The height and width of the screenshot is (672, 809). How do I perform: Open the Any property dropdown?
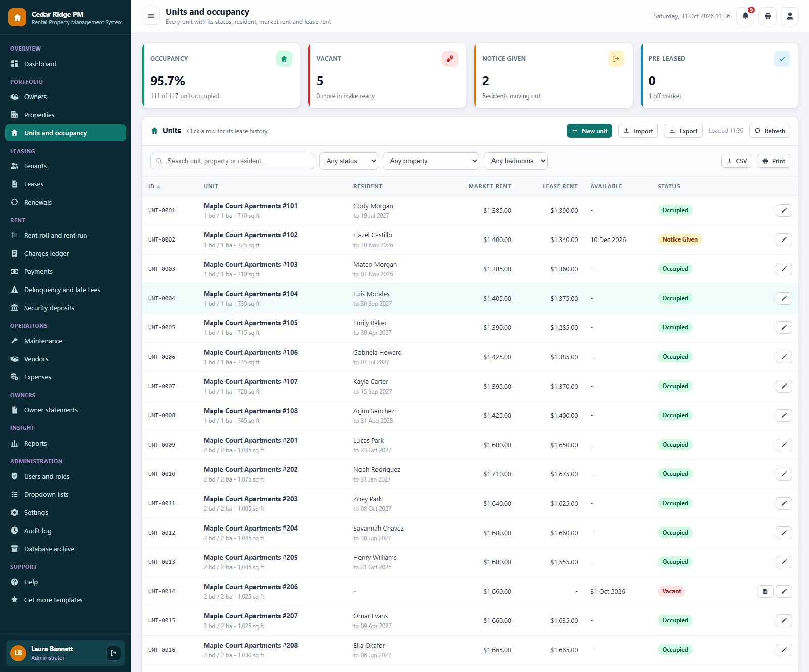tap(431, 161)
